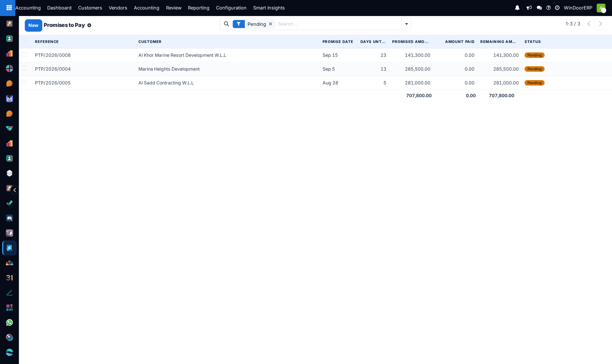
Task: Open the Customers menu
Action: tap(90, 8)
